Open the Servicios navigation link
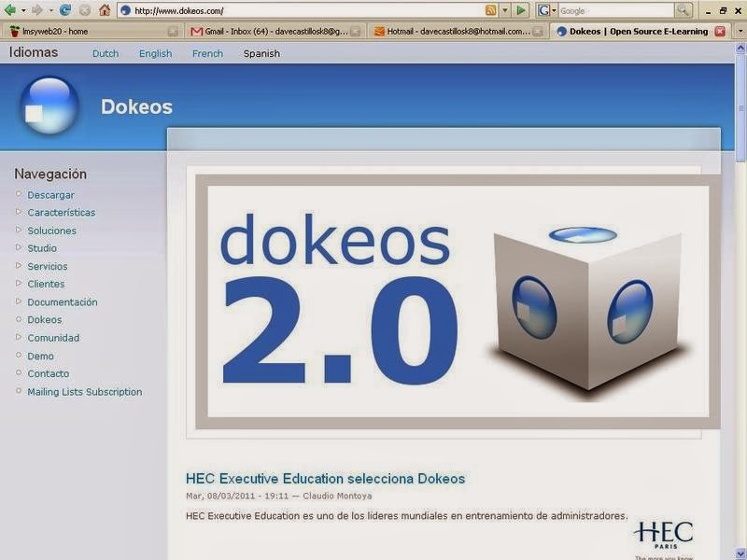Image resolution: width=747 pixels, height=560 pixels. click(48, 266)
